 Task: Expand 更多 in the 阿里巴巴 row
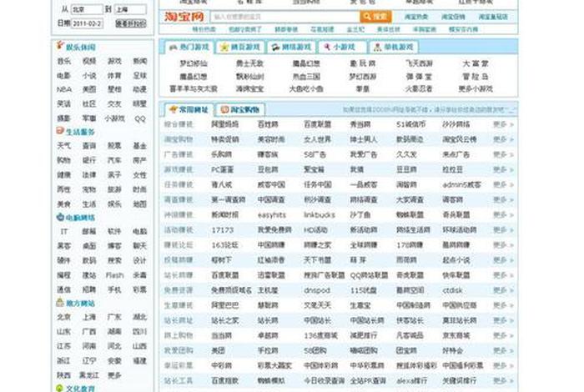(503, 305)
